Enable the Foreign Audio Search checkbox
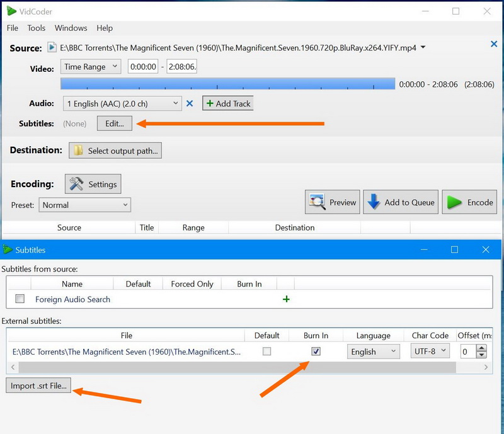Viewport: 504px width, 434px height. click(x=20, y=299)
